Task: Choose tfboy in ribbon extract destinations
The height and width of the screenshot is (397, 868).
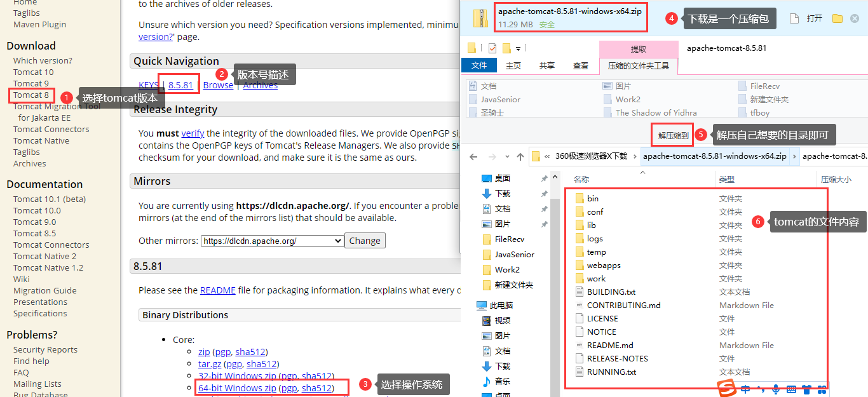Action: click(754, 112)
